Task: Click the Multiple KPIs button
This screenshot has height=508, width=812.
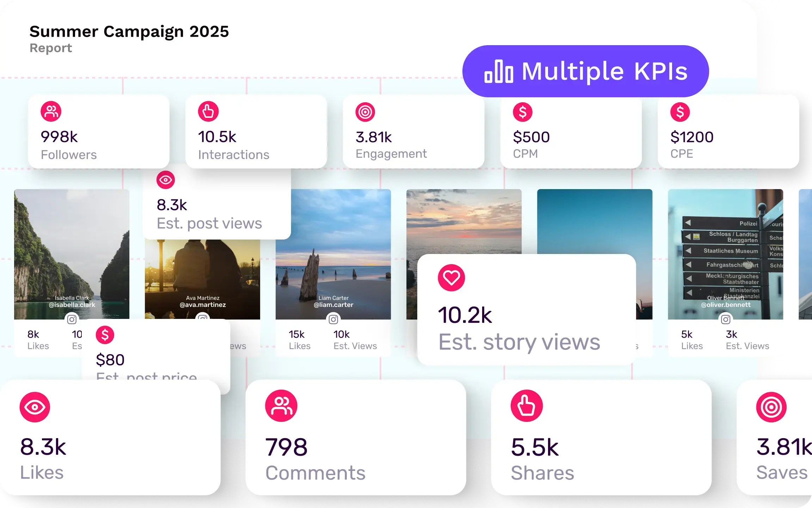Action: 586,71
